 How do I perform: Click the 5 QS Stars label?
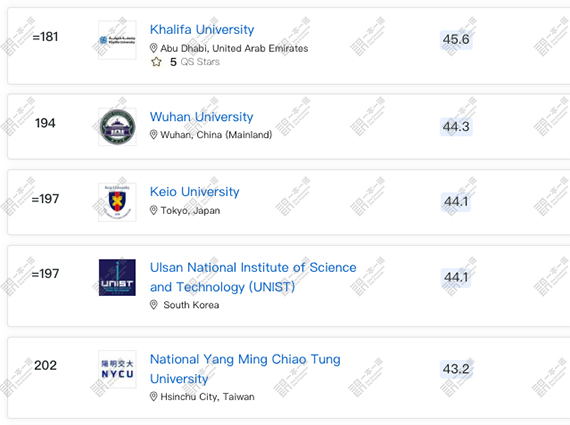[x=195, y=62]
